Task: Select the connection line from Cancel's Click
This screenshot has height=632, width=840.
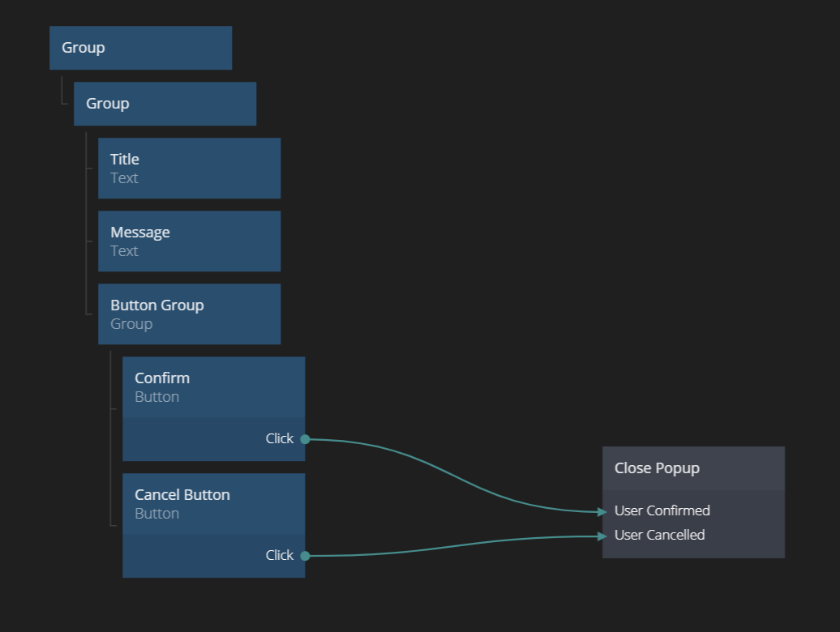Action: pyautogui.click(x=454, y=544)
